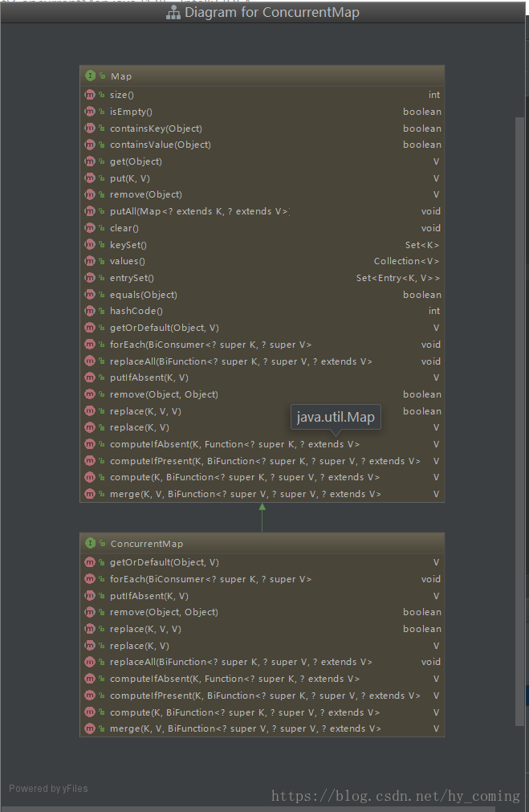The width and height of the screenshot is (529, 812).
Task: Click the method icon beside containsValue(Object)
Action: [x=90, y=145]
